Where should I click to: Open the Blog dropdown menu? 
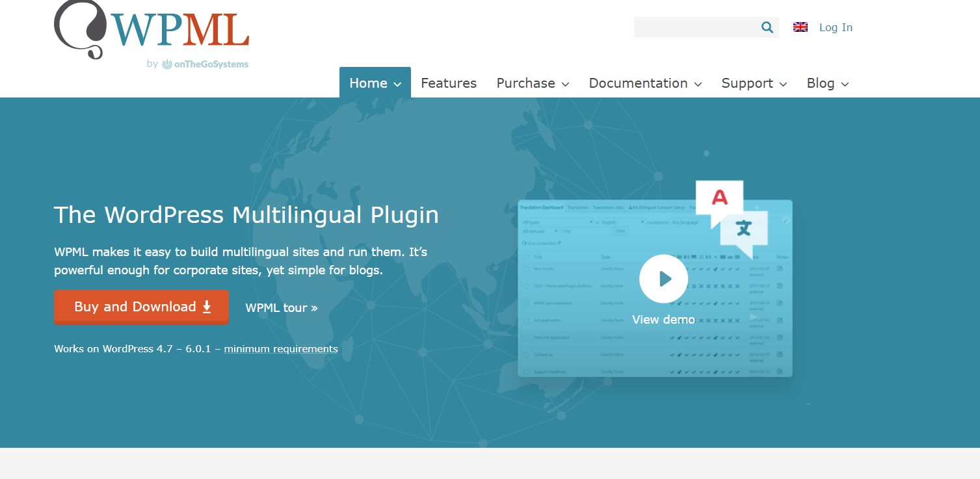pos(827,83)
